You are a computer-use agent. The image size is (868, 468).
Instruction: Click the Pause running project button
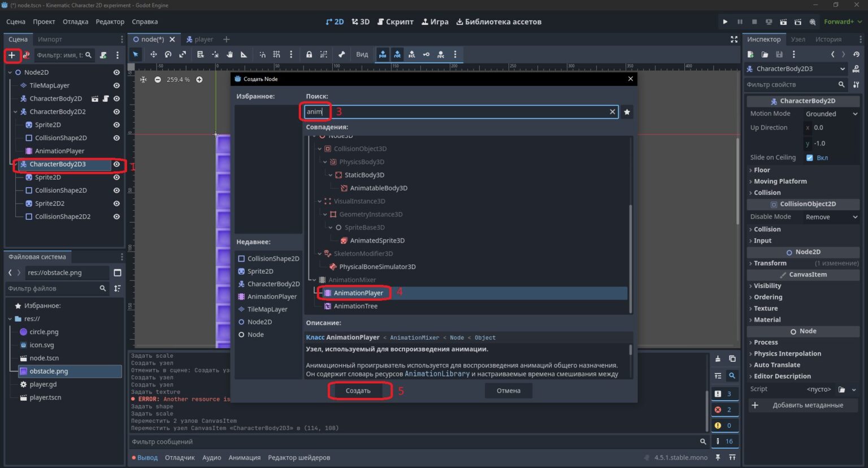click(x=740, y=21)
